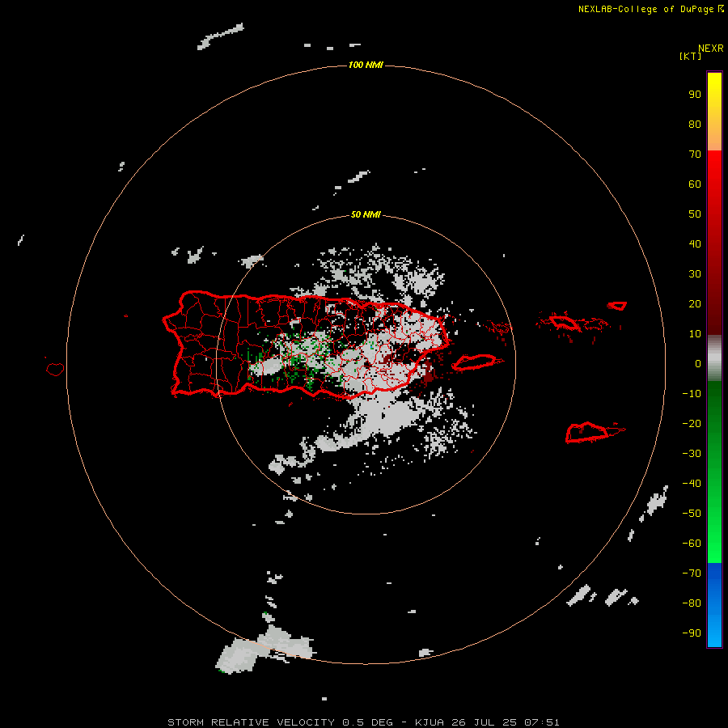This screenshot has width=728, height=728.
Task: Click the NEXLAB-College of DuPage credit text
Action: pyautogui.click(x=650, y=9)
